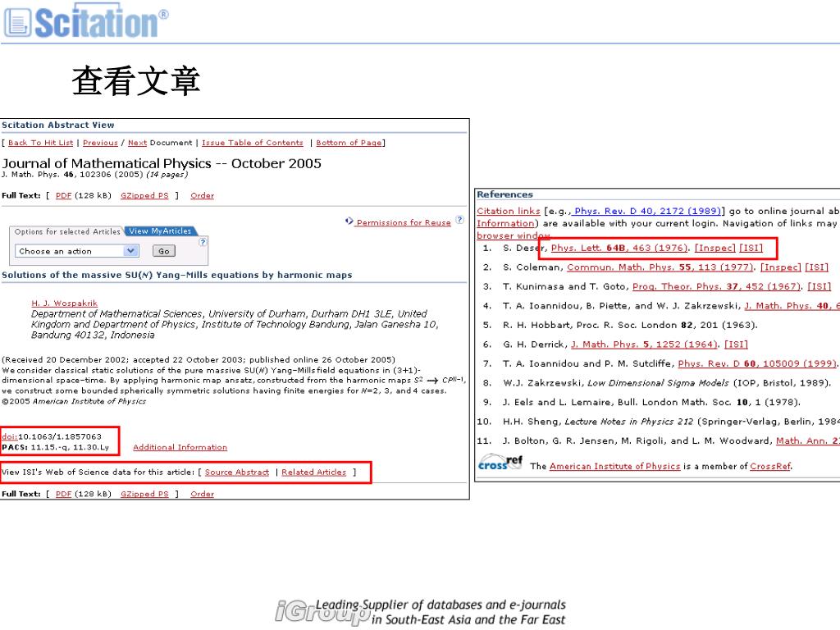The height and width of the screenshot is (630, 840).
Task: Click the Go button
Action: pos(163,251)
